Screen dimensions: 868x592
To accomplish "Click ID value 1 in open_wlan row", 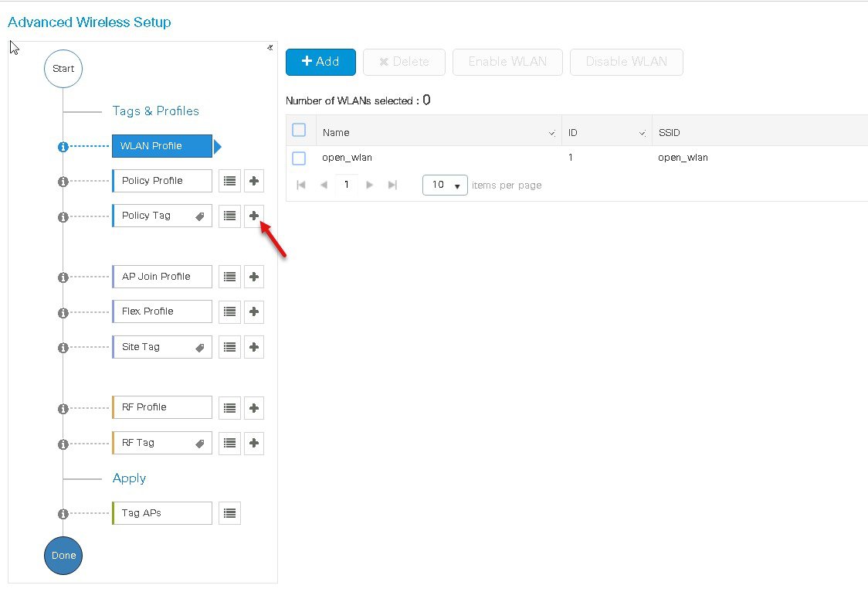I will point(571,158).
